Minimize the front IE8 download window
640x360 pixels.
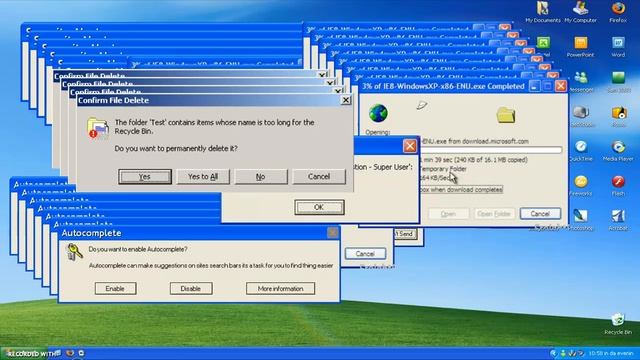tap(534, 86)
